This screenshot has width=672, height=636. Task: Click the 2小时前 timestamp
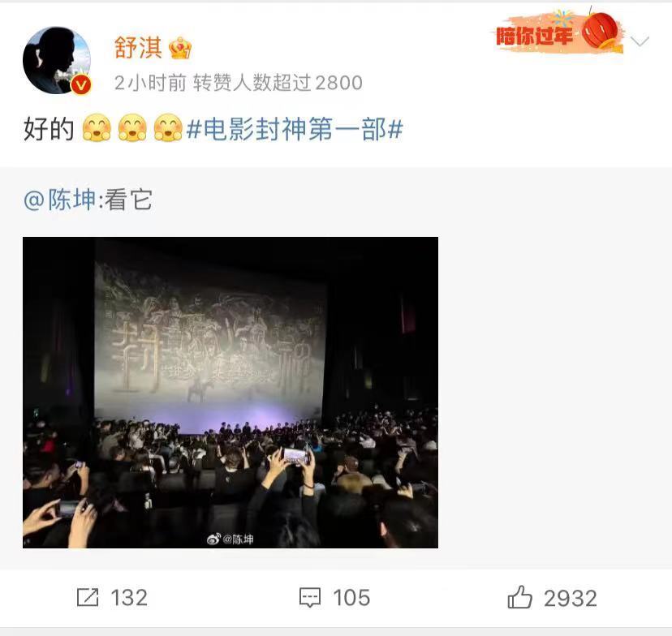(150, 83)
